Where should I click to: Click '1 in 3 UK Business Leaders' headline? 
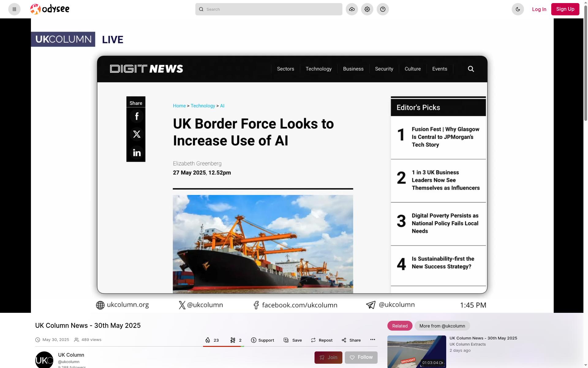446,180
